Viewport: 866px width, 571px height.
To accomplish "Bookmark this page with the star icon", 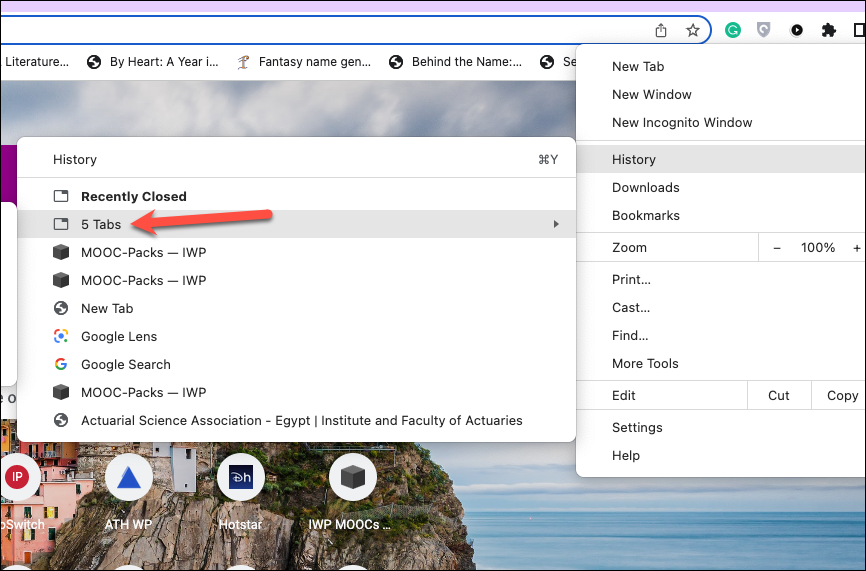I will click(693, 30).
